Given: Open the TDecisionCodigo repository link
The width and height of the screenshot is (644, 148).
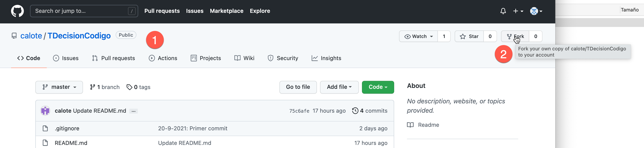Looking at the screenshot, I should coord(79,36).
